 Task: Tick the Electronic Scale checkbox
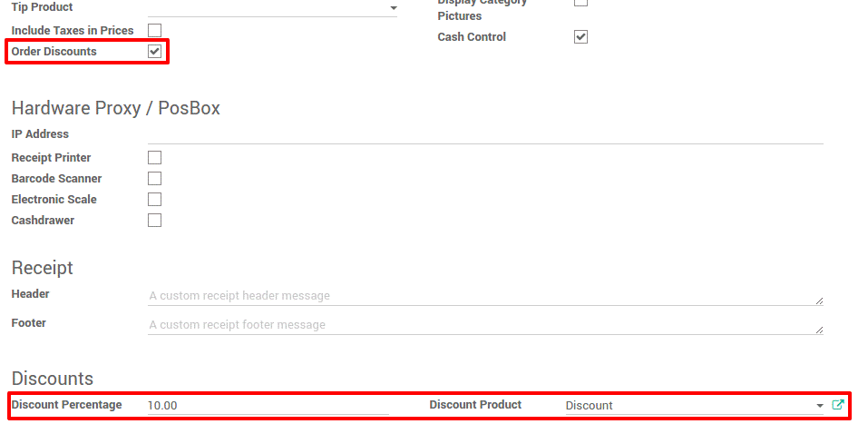coord(155,200)
